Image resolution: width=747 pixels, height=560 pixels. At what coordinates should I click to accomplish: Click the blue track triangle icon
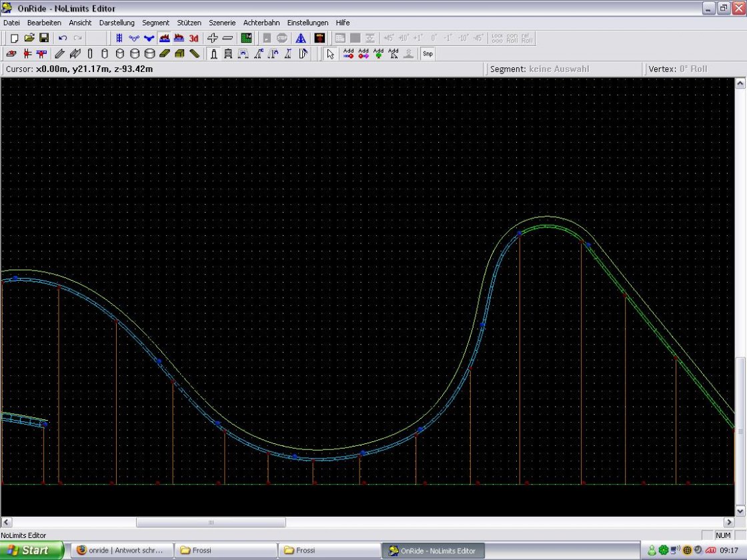[x=301, y=38]
